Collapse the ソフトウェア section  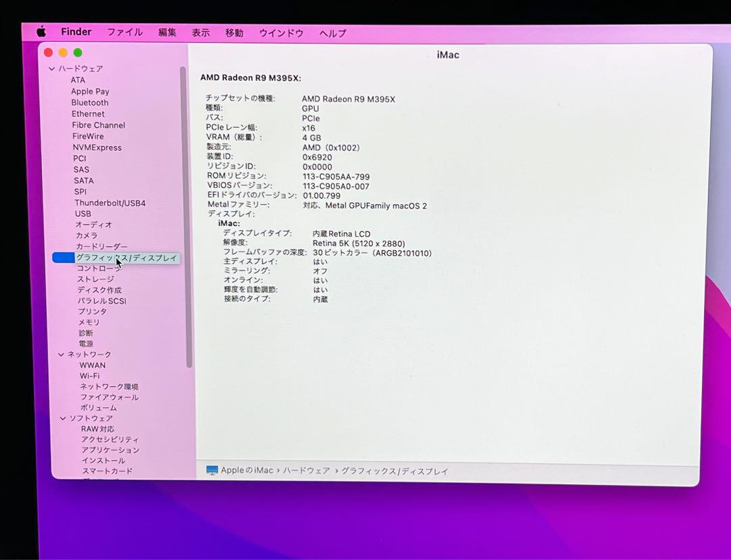tap(63, 419)
